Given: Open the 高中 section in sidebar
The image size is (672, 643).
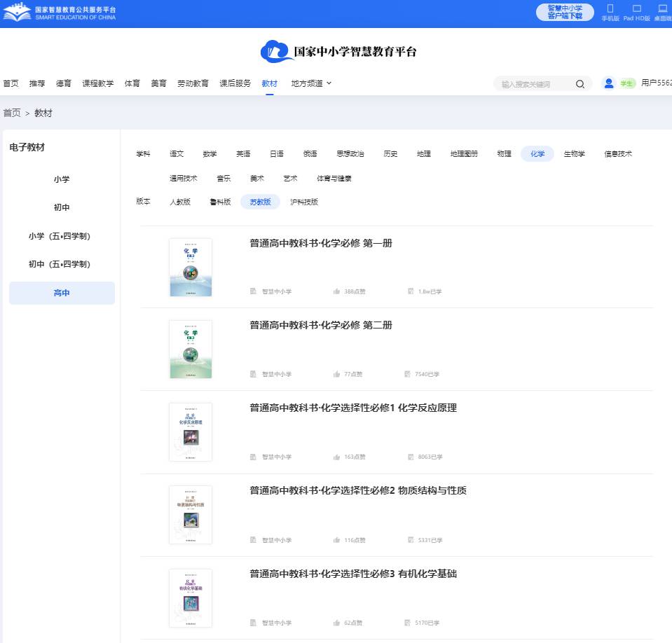Looking at the screenshot, I should coord(62,292).
